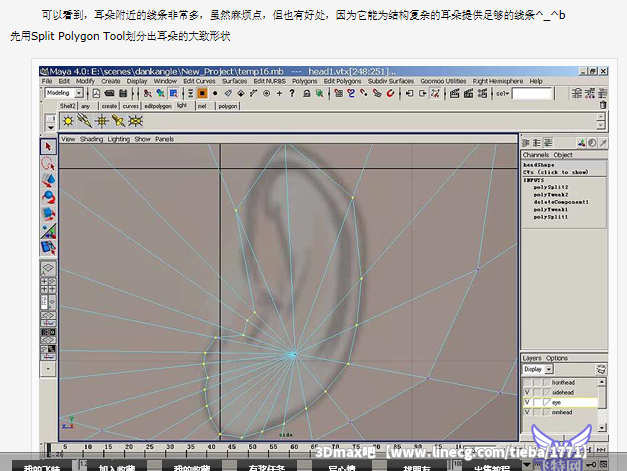Click the shelf scroll-up arrow
This screenshot has width=627, height=471.
coord(600,117)
